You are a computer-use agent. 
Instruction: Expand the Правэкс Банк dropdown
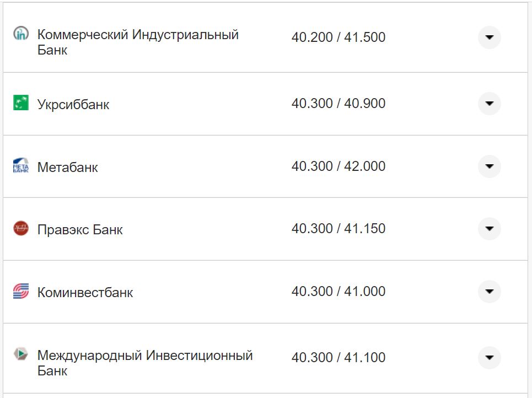pyautogui.click(x=490, y=229)
